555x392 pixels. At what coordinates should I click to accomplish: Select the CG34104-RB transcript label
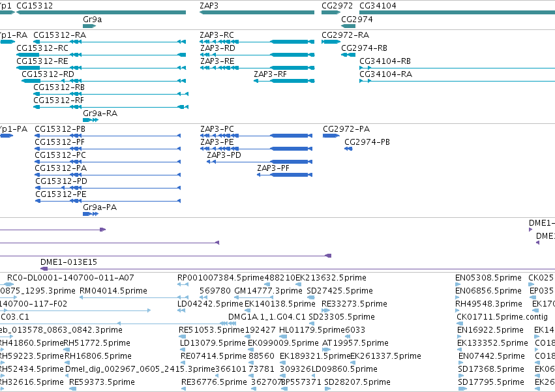385,61
